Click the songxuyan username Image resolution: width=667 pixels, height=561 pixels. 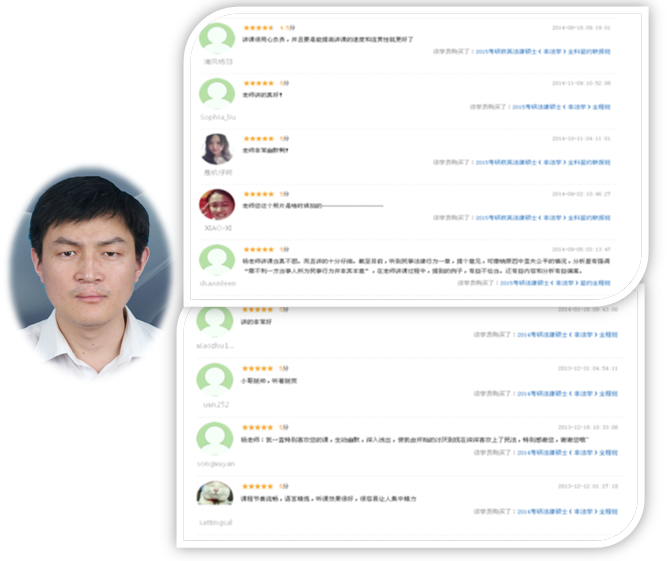[216, 464]
